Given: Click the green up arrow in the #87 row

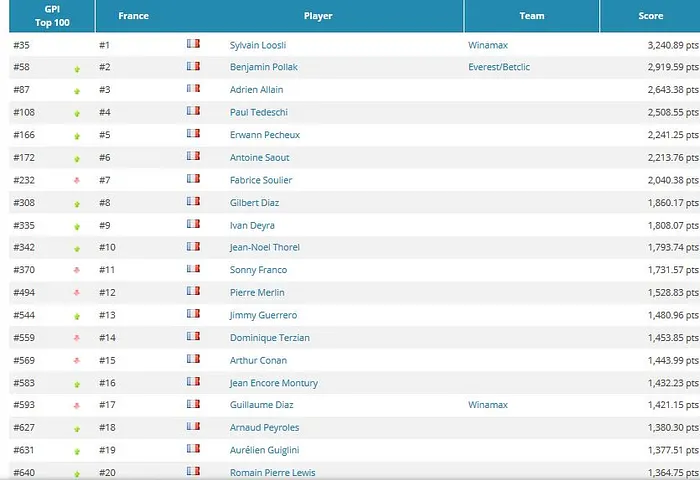Looking at the screenshot, I should pos(77,92).
